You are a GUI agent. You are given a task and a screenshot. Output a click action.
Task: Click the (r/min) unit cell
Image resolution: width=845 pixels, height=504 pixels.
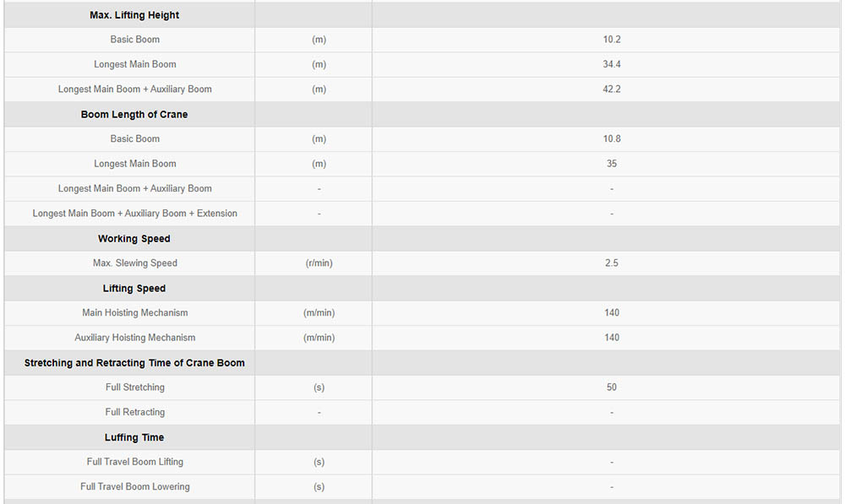tap(319, 263)
